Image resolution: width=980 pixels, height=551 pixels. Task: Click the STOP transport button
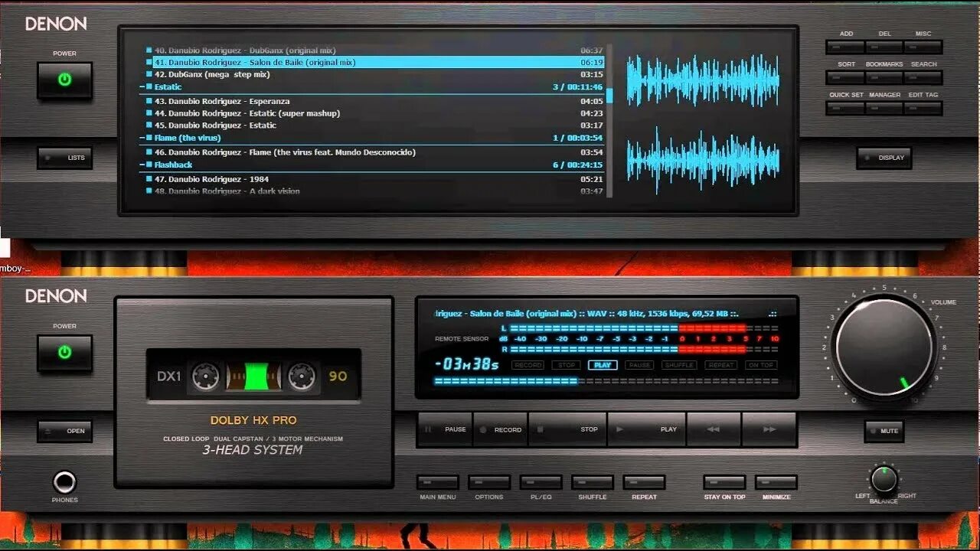(x=567, y=429)
